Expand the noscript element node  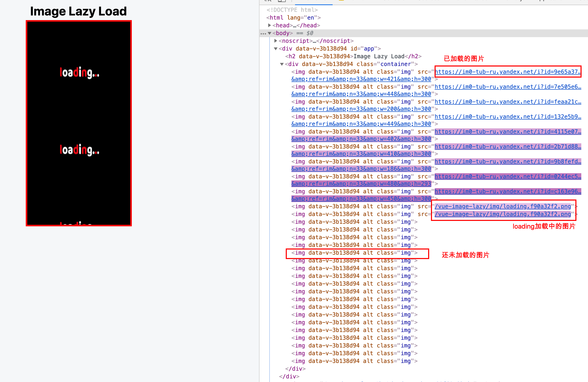pyautogui.click(x=276, y=41)
